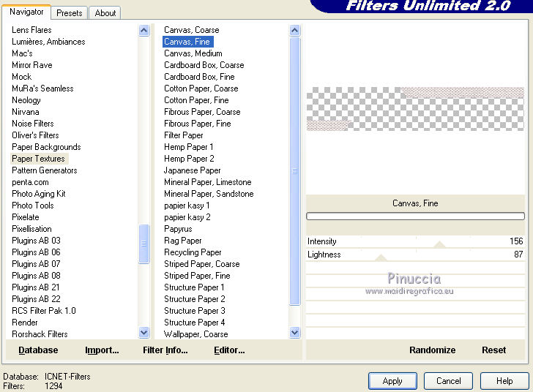Select Rorshack Filters category

[40, 334]
